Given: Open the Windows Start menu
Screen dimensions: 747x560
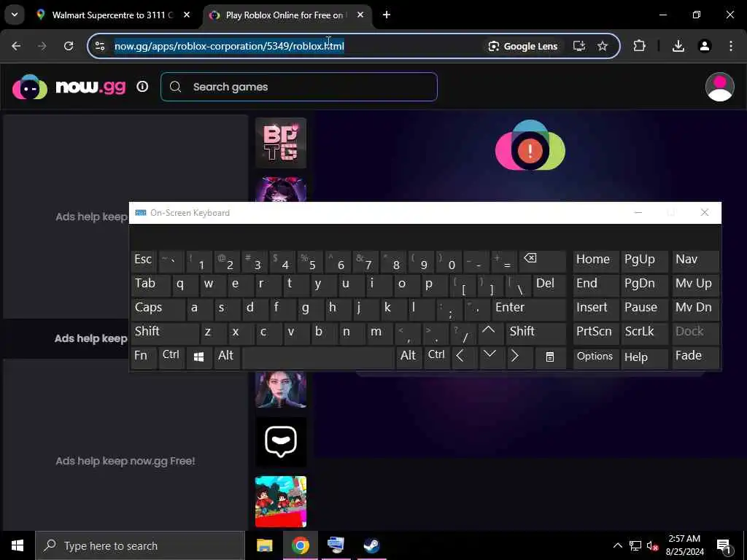Looking at the screenshot, I should pyautogui.click(x=18, y=545).
